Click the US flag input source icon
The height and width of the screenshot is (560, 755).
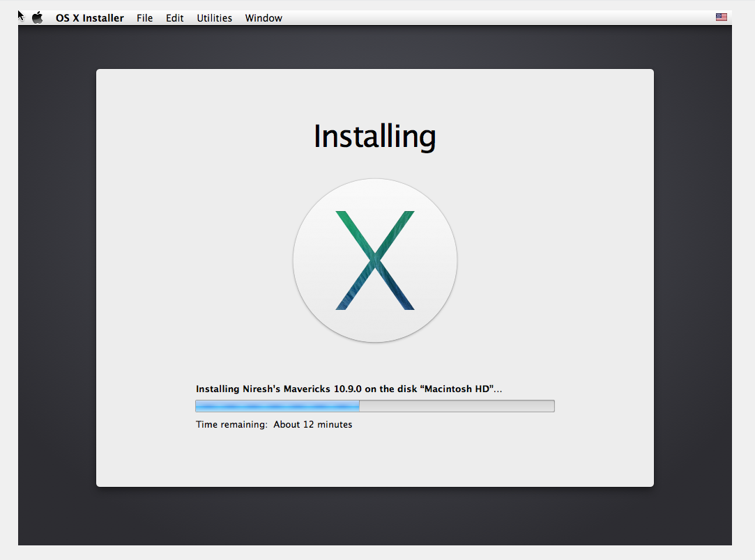click(722, 17)
